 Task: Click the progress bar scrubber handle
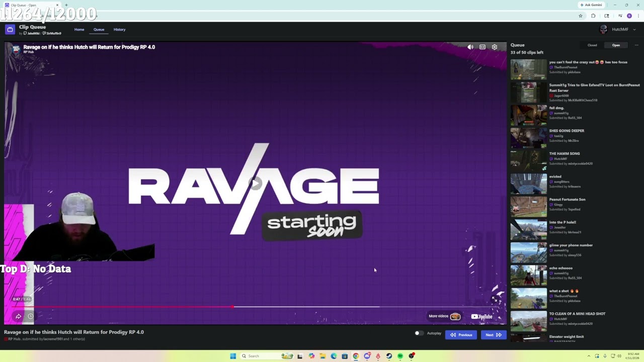coord(232,306)
